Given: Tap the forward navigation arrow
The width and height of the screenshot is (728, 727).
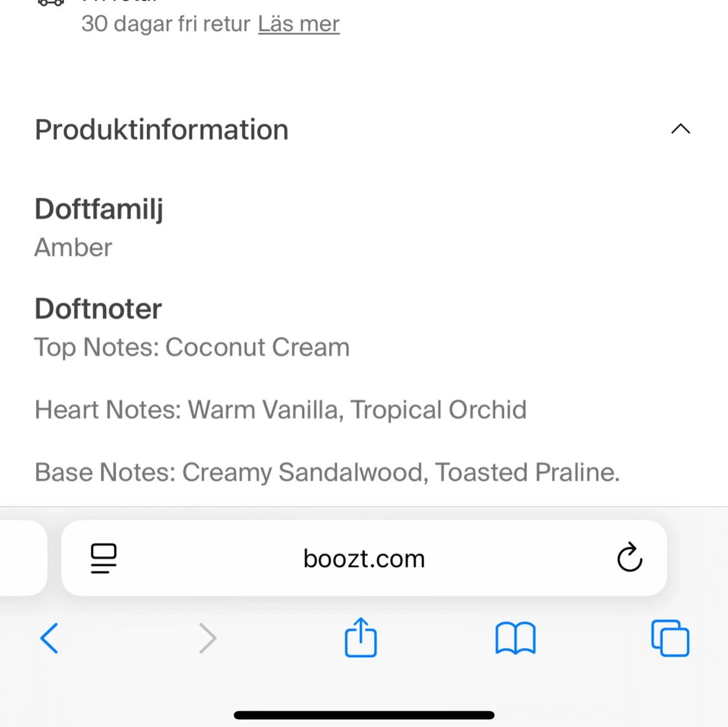Looking at the screenshot, I should click(208, 638).
